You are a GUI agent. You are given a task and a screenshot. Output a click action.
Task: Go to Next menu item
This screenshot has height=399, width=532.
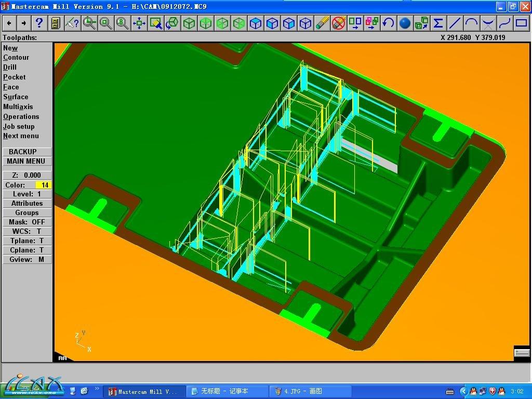coord(21,136)
